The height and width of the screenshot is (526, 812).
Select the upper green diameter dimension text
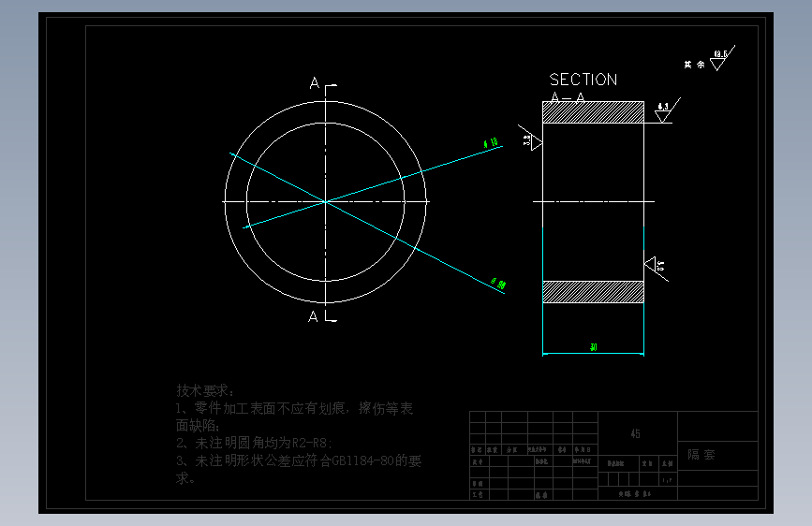click(491, 142)
